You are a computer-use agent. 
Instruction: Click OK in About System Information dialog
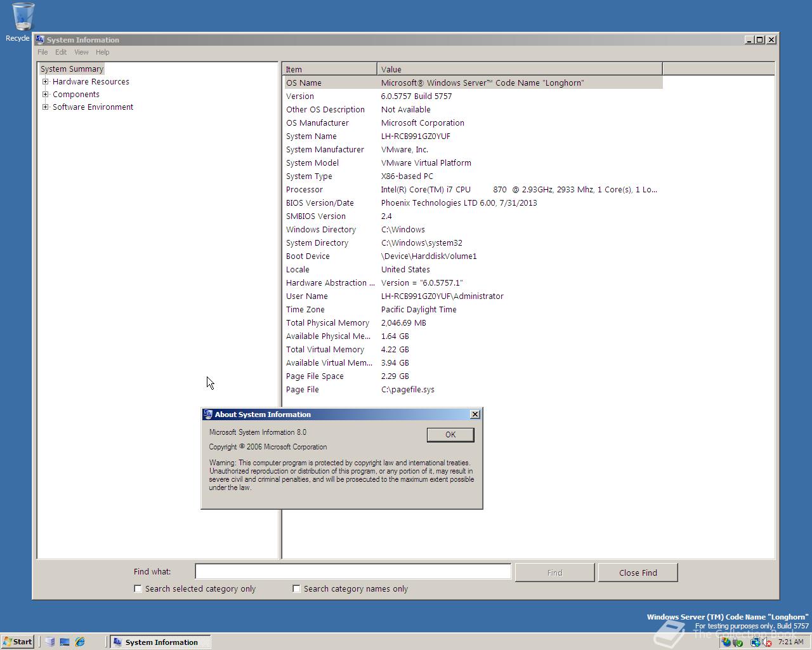point(450,434)
